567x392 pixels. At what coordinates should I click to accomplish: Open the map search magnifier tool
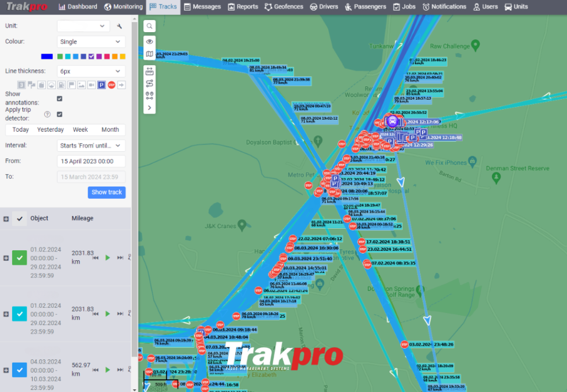coord(150,26)
